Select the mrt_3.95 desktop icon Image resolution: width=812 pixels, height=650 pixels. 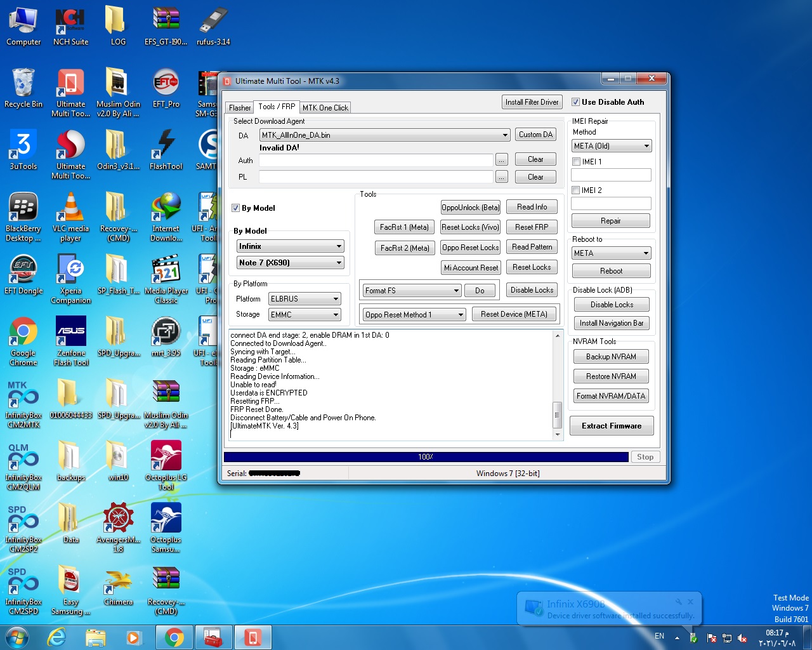[166, 337]
